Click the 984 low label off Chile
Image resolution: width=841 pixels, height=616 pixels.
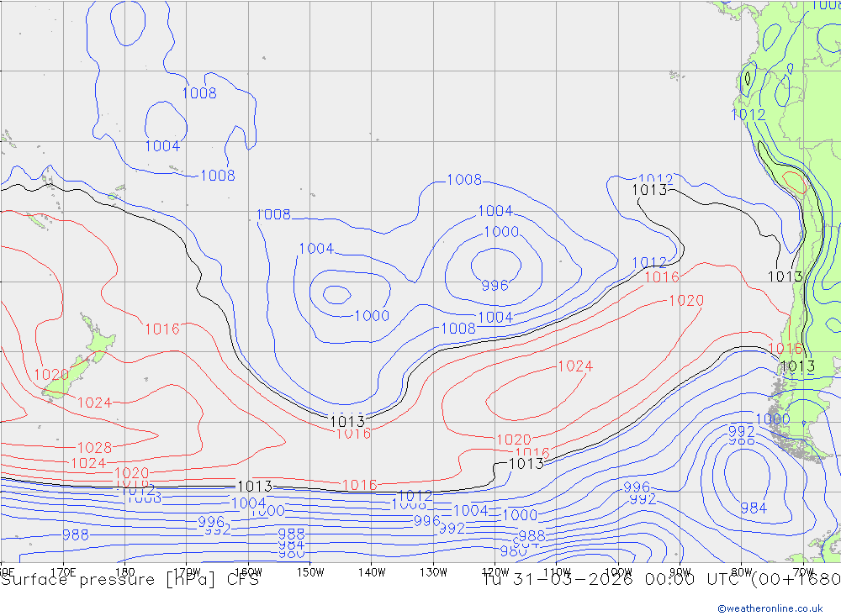754,508
